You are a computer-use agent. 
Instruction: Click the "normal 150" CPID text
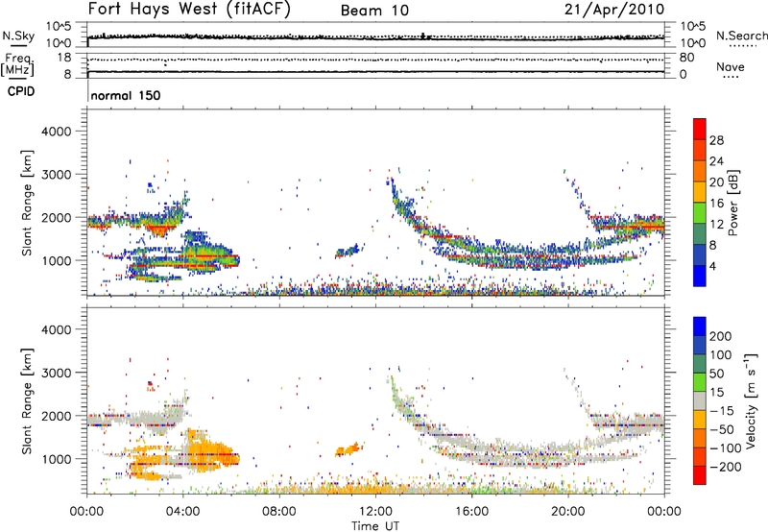126,95
